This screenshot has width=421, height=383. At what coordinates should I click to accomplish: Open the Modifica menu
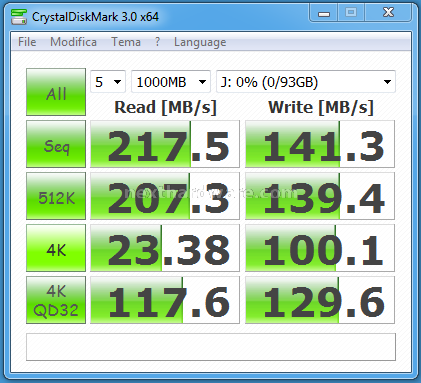(73, 42)
